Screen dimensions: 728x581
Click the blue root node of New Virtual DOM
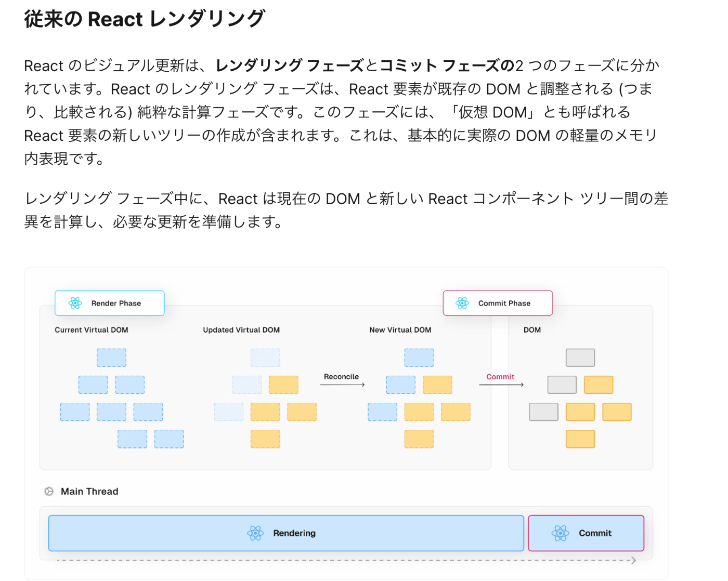point(419,358)
